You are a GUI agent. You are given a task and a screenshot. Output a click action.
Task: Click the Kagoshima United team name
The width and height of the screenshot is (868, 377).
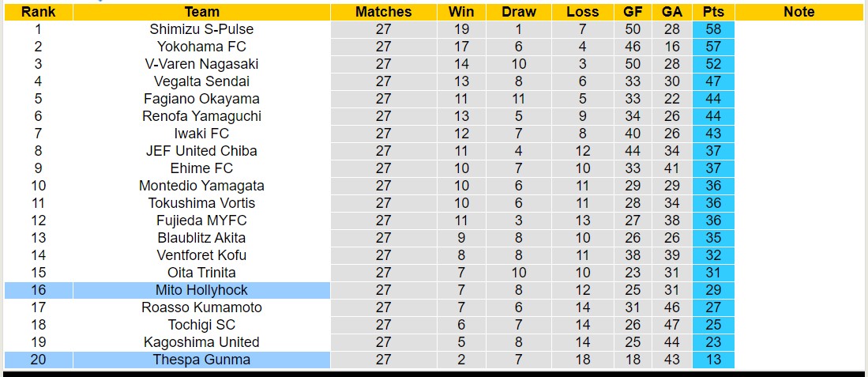pyautogui.click(x=201, y=342)
